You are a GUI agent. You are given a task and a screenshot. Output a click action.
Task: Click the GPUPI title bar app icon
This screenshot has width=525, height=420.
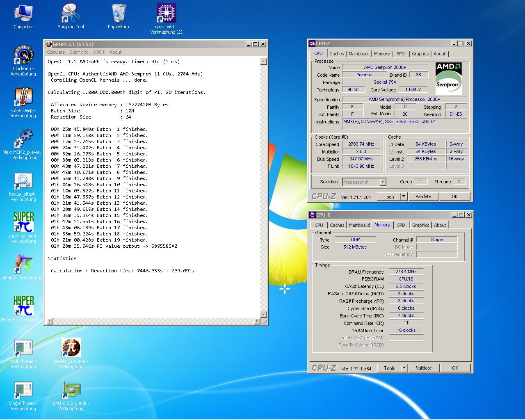coord(49,44)
